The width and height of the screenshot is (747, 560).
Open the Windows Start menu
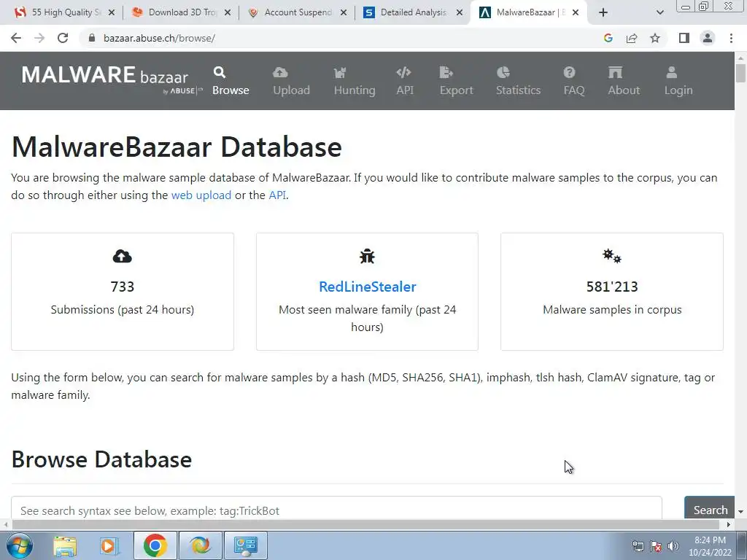click(x=20, y=545)
